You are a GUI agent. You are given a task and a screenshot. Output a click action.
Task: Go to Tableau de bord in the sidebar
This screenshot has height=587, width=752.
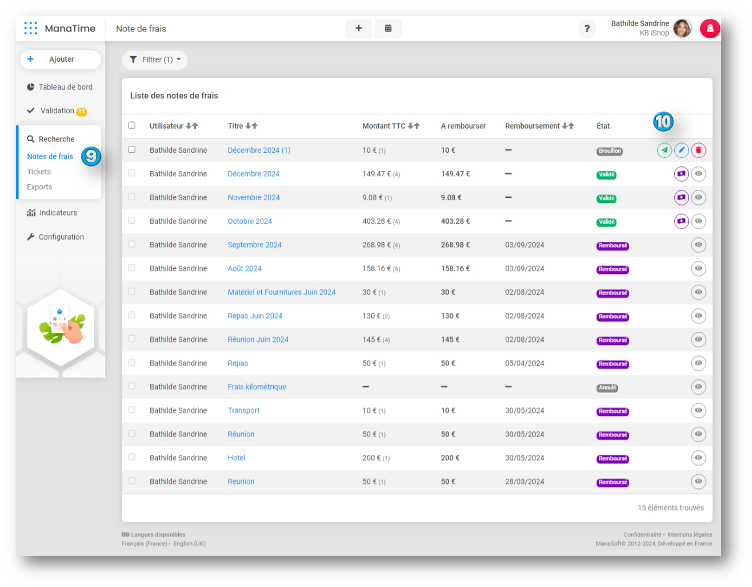point(65,87)
